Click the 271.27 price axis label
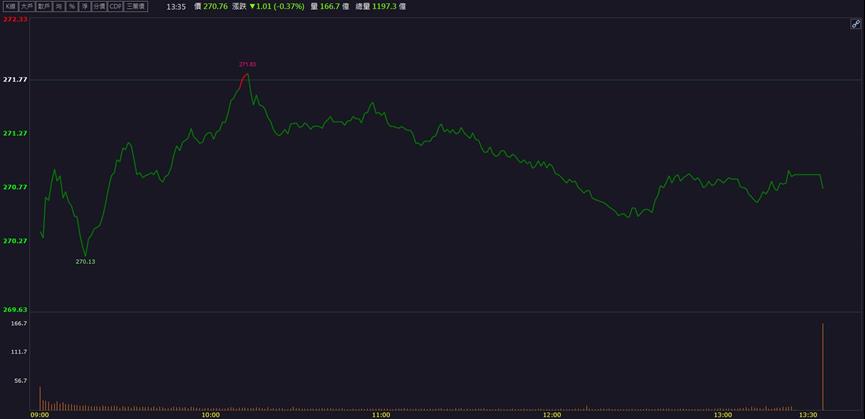Viewport: 865px width, 419px height. click(x=15, y=133)
